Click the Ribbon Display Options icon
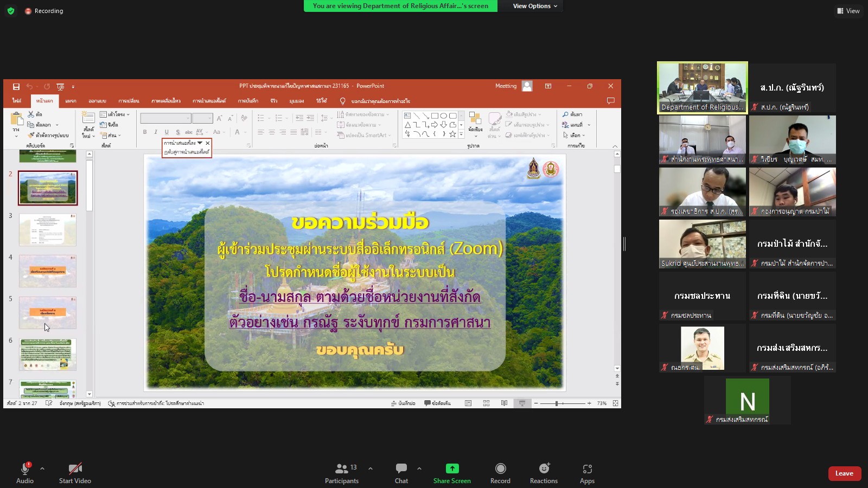 (548, 86)
